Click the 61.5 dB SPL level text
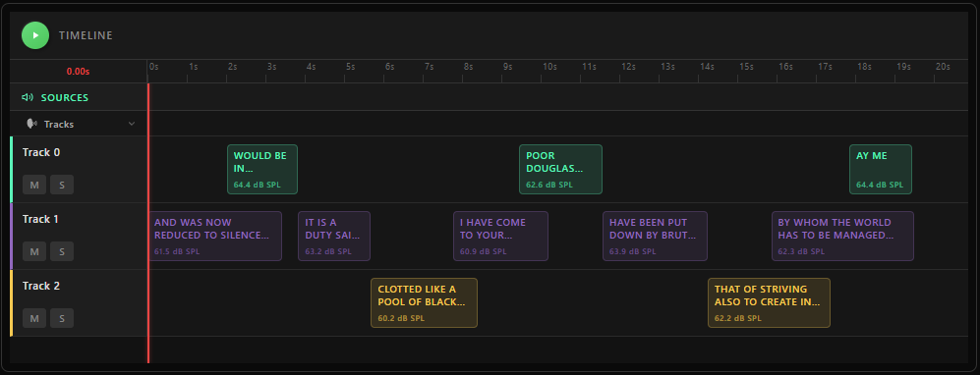Screen dimensions: 980x375 click(178, 251)
